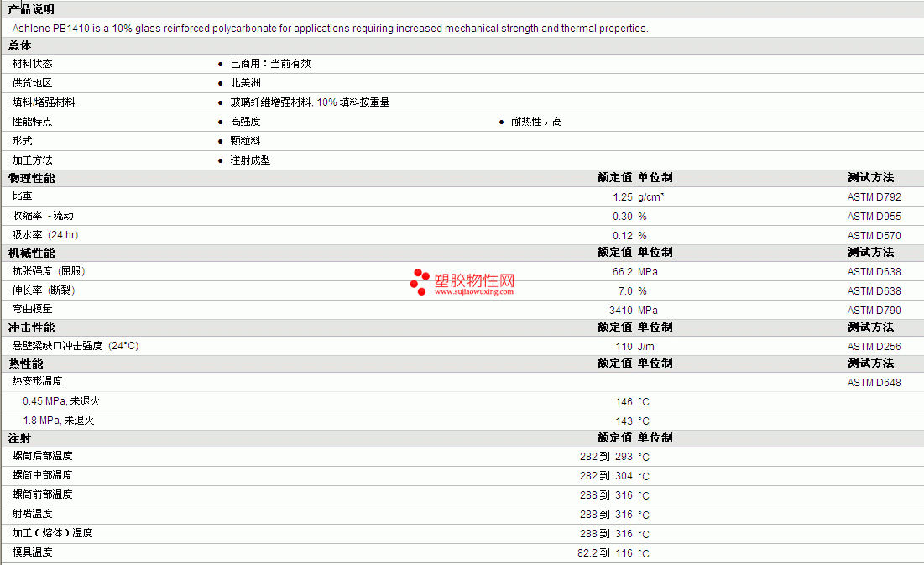The width and height of the screenshot is (924, 565).
Task: Click 测试方法 header in the 物理性能 row
Action: point(870,177)
